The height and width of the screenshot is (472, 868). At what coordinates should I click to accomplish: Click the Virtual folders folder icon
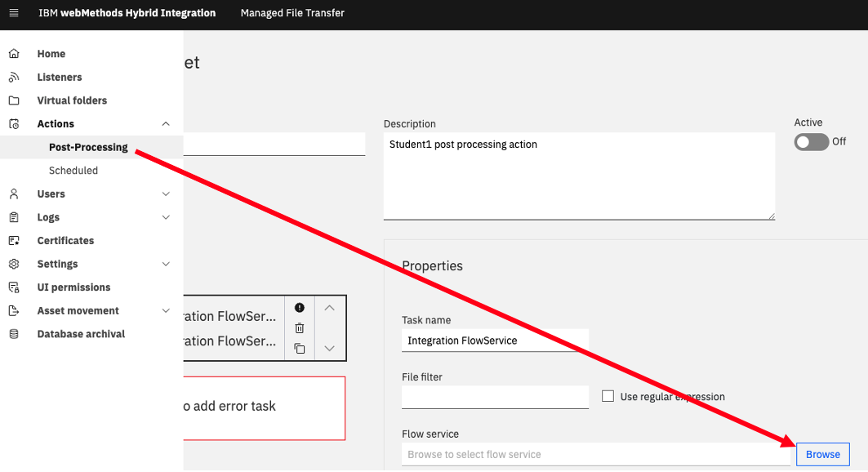[x=14, y=100]
